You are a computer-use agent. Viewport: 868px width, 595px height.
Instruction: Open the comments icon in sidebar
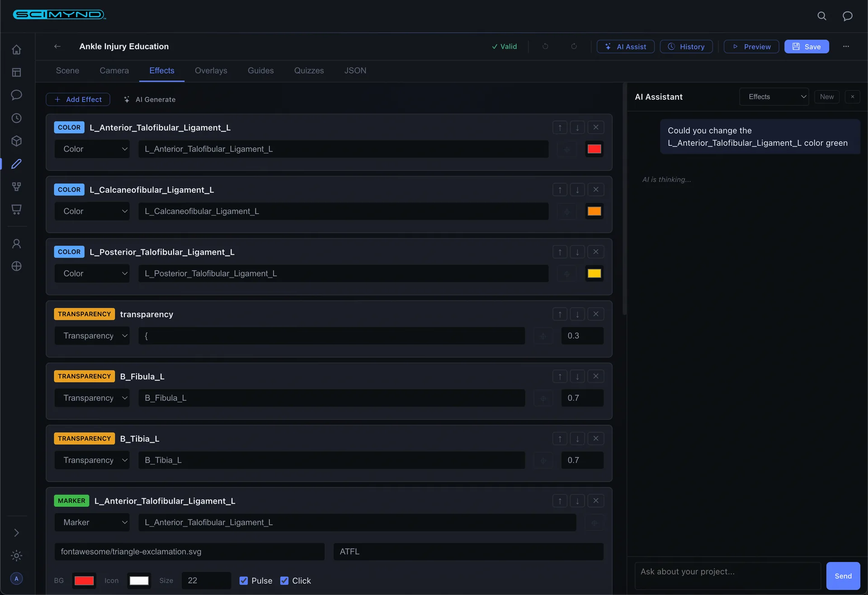tap(16, 95)
